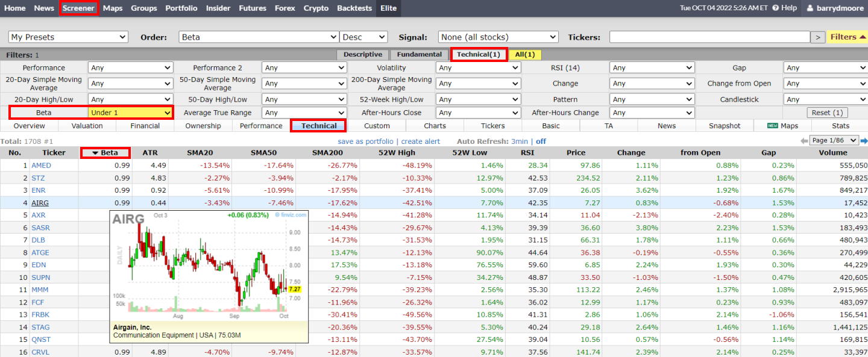This screenshot has width=868, height=357.
Task: Switch to the Descriptive filter tab
Action: [x=362, y=54]
